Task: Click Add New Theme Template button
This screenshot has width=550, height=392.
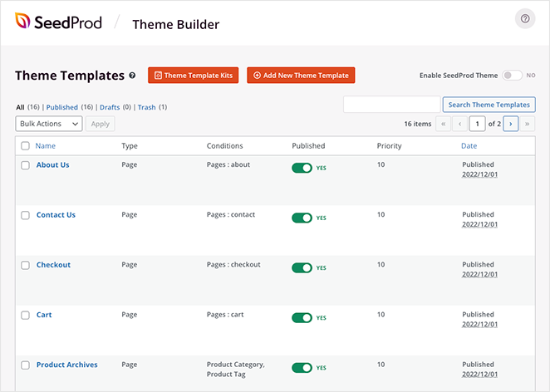Action: point(301,76)
